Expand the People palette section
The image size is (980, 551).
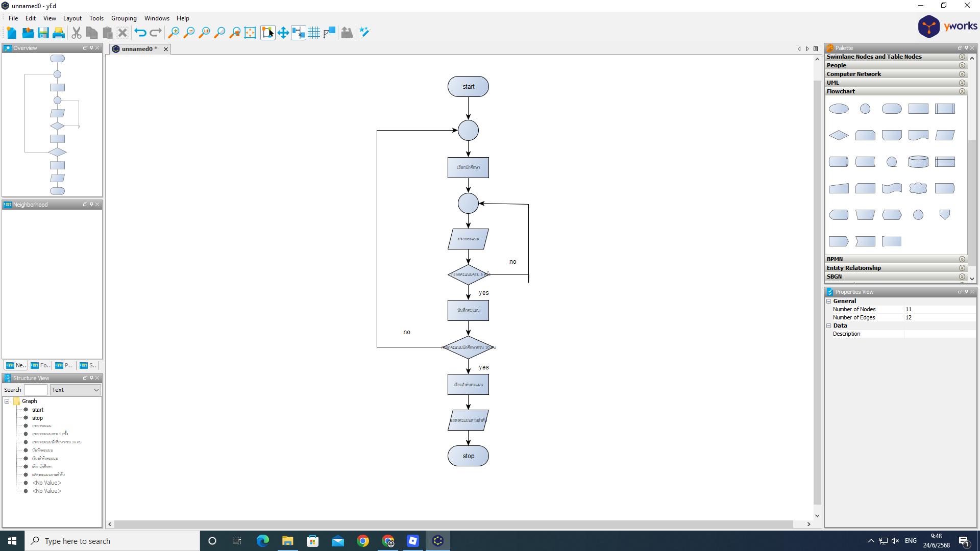click(x=962, y=65)
